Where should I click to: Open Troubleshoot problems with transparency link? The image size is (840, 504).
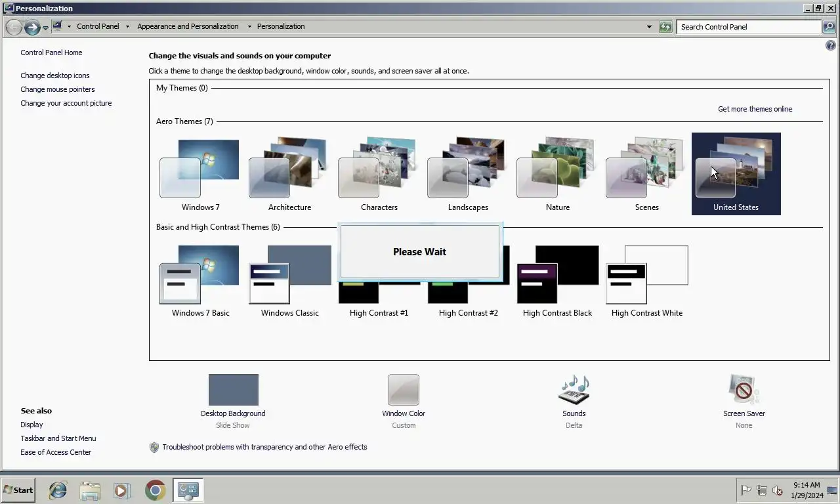click(264, 447)
